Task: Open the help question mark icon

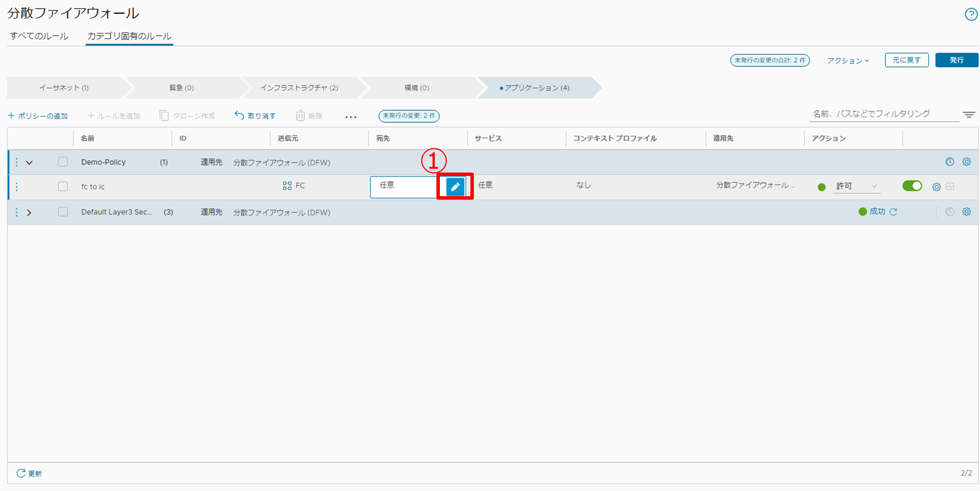Action: (x=971, y=15)
